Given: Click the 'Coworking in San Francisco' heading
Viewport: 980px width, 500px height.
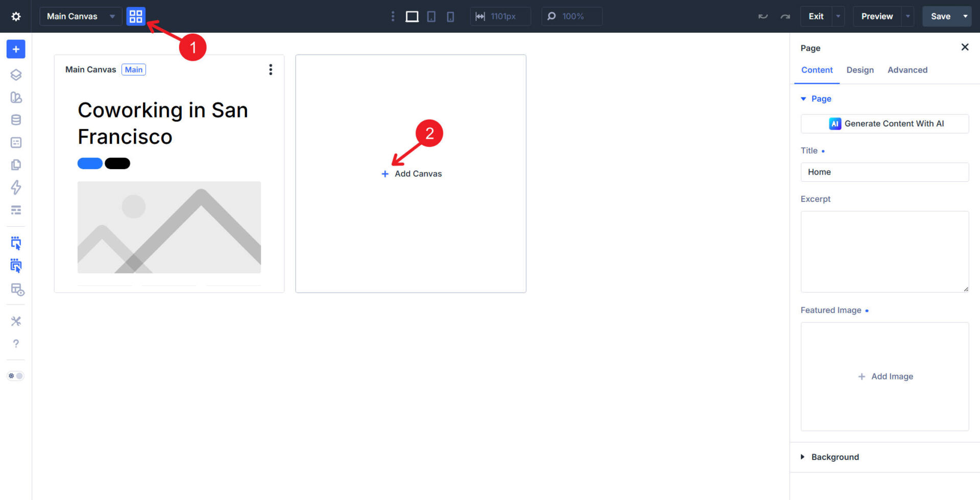Looking at the screenshot, I should point(163,123).
